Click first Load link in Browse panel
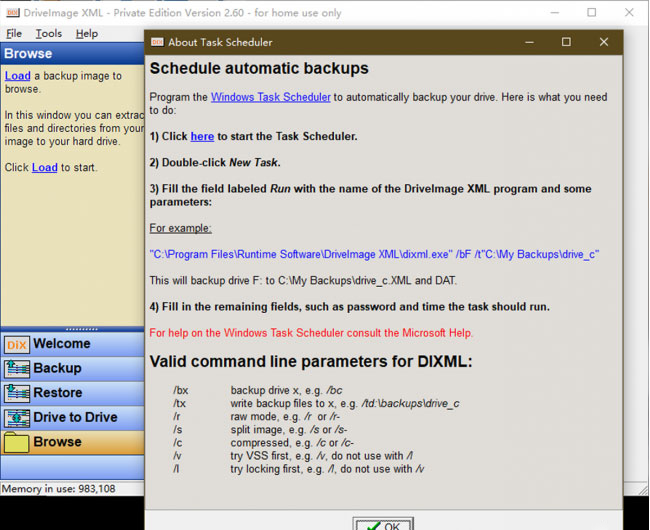The image size is (650, 530). (x=18, y=76)
